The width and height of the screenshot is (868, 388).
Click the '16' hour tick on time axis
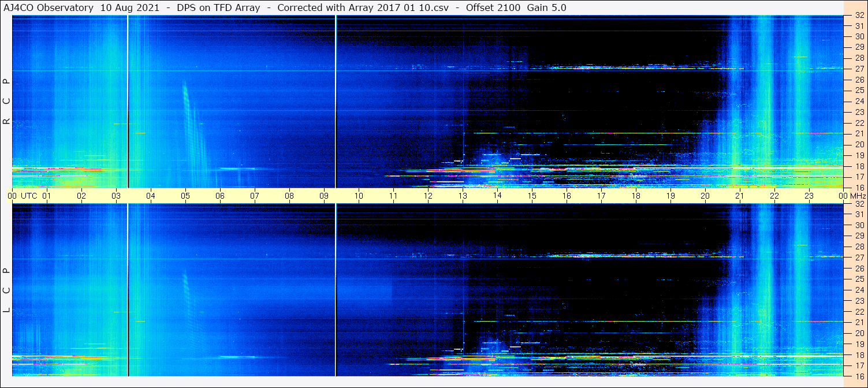click(567, 196)
